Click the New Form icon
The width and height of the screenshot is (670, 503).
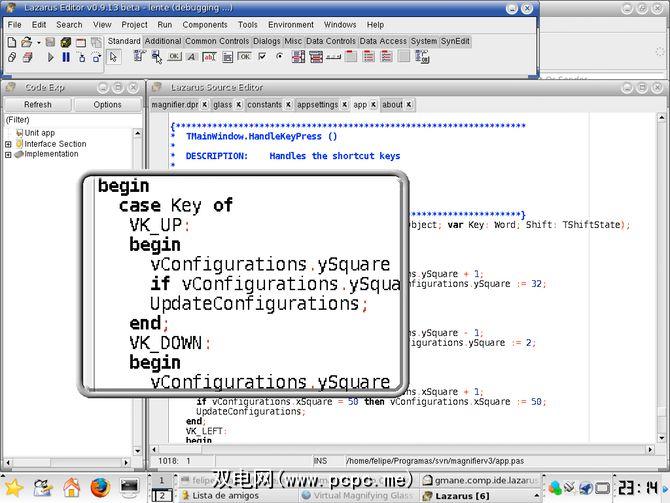pyautogui.click(x=81, y=42)
